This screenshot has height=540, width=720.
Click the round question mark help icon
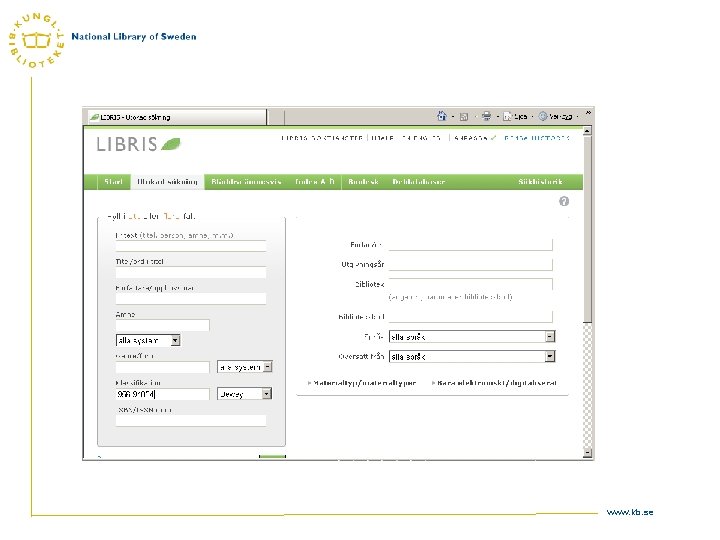(x=564, y=201)
